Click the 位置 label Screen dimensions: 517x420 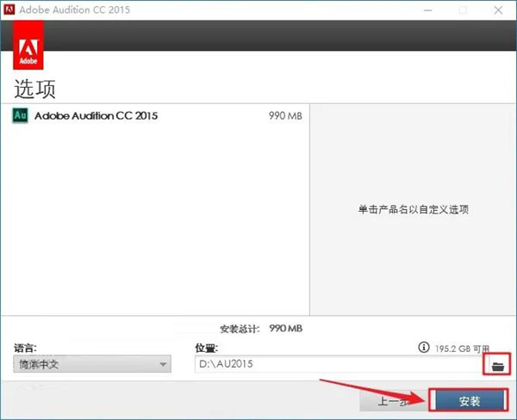click(x=207, y=348)
